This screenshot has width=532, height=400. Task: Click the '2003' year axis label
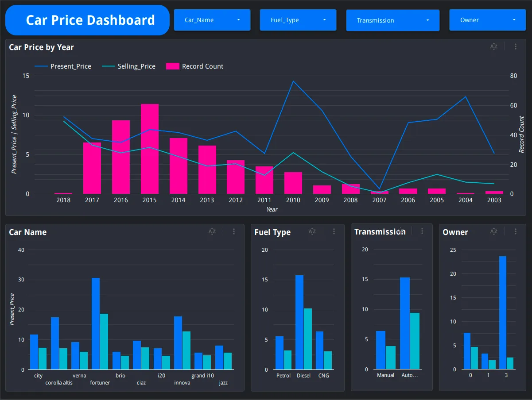tap(494, 200)
